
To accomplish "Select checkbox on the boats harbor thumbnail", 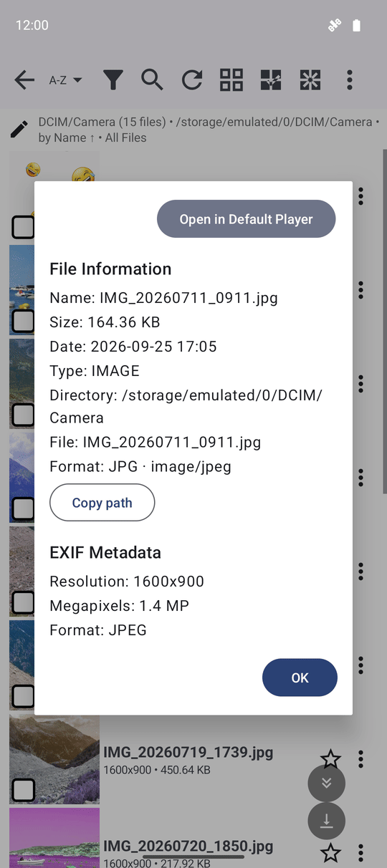I will pos(24,321).
